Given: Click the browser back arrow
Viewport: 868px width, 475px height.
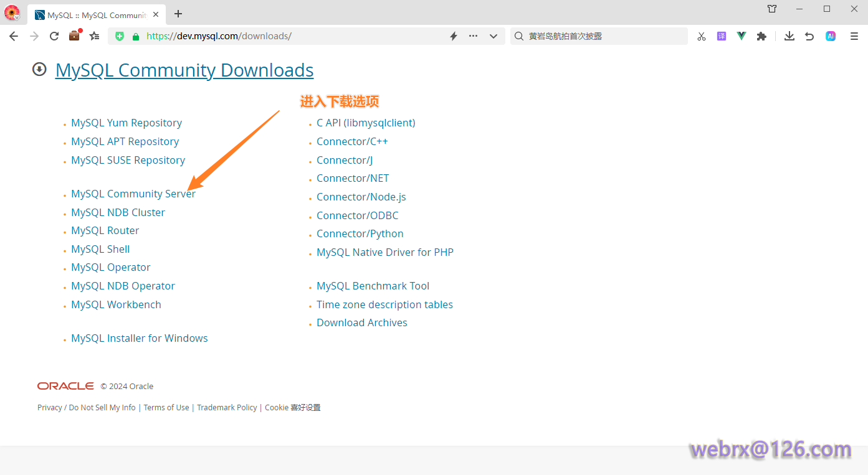Looking at the screenshot, I should tap(14, 36).
